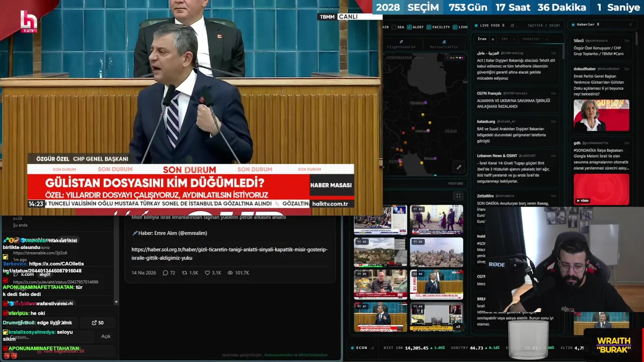Viewport: 644px width, 362px height.
Task: Open the gdh #SONDAKİKA post text
Action: click(601, 159)
